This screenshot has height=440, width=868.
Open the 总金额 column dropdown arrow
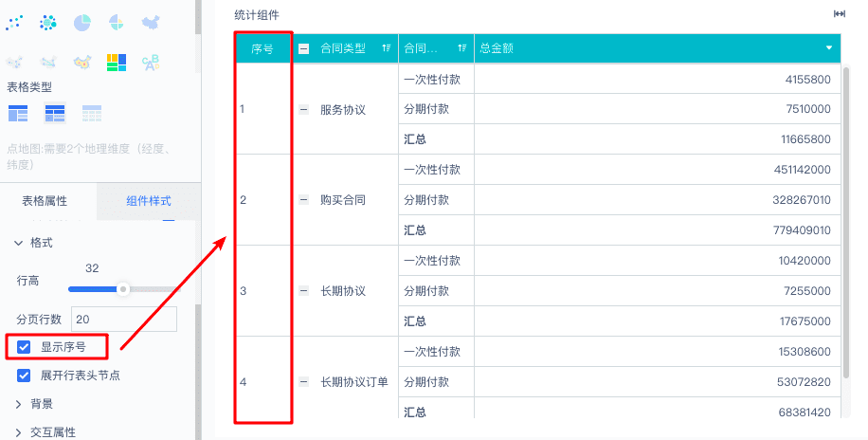tap(829, 48)
